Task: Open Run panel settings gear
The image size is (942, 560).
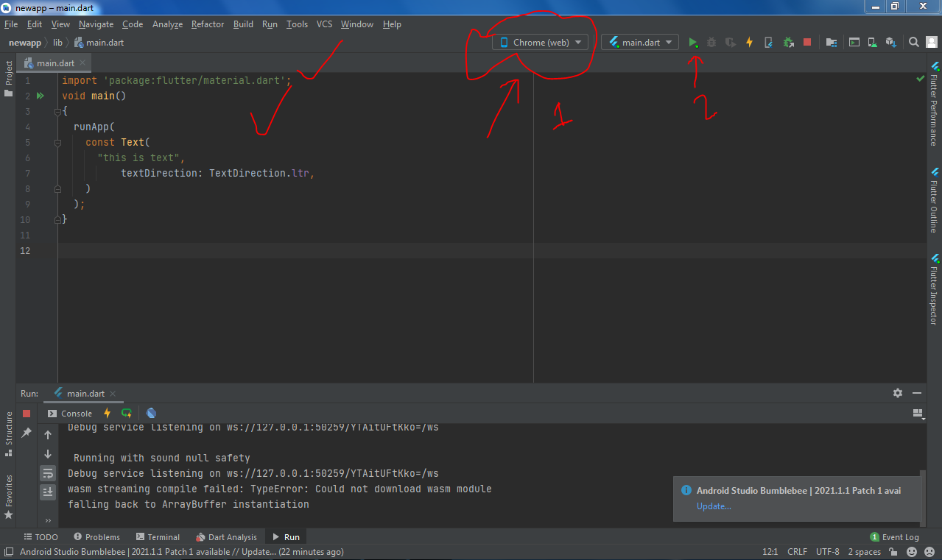Action: 898,393
